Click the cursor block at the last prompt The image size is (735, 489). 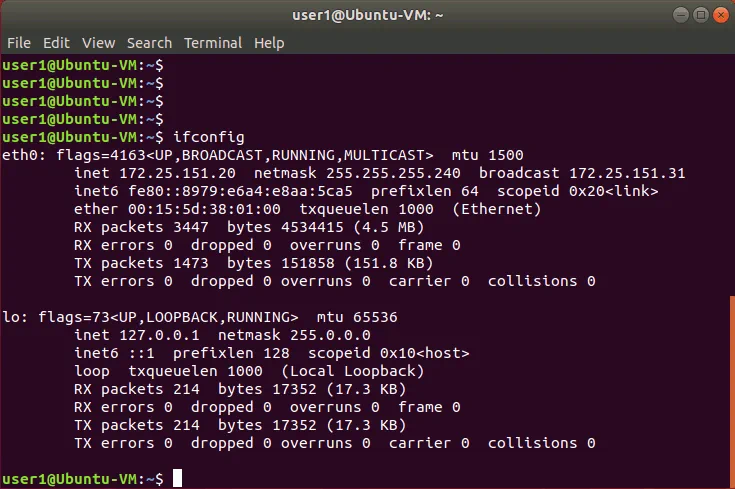177,479
